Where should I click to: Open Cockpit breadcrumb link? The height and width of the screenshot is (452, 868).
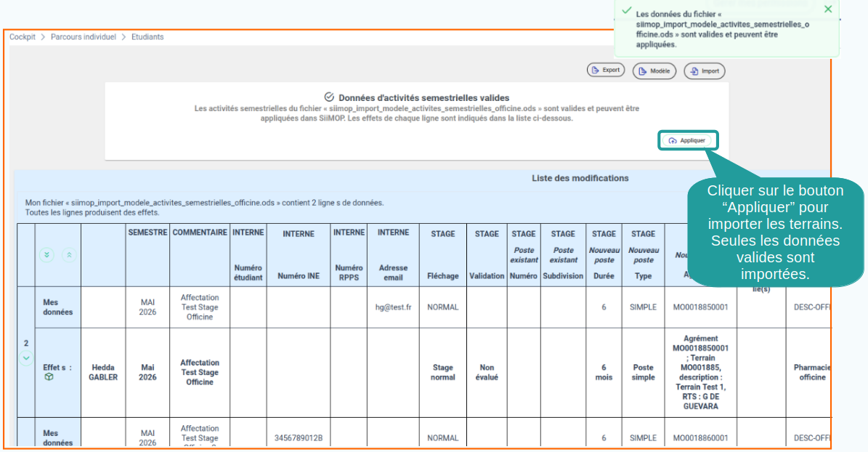(x=22, y=37)
